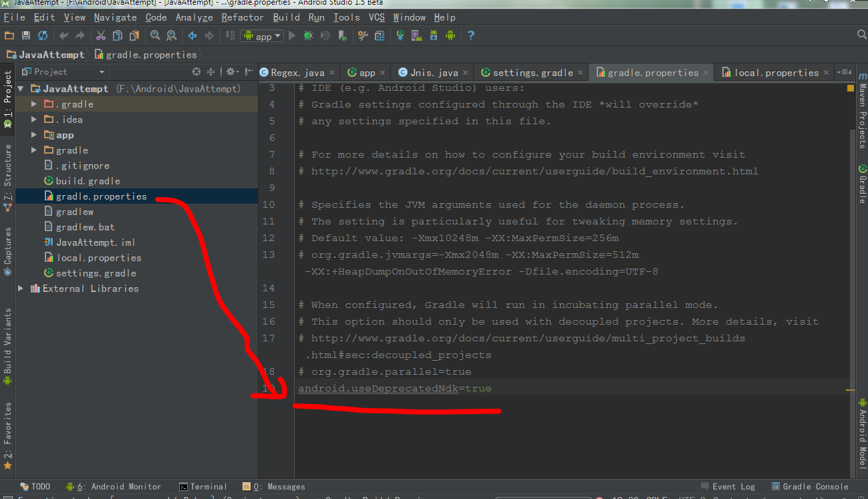Expand the app module folder
Image resolution: width=868 pixels, height=499 pixels.
tap(34, 135)
